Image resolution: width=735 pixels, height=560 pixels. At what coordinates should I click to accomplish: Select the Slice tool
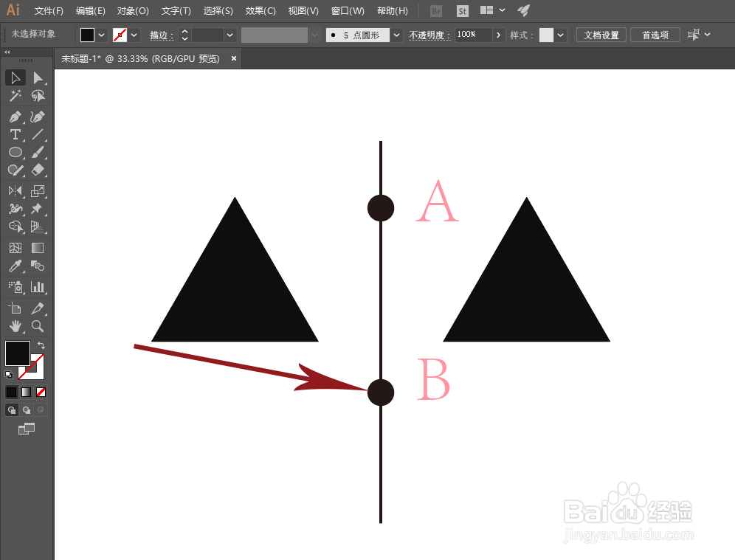[38, 308]
